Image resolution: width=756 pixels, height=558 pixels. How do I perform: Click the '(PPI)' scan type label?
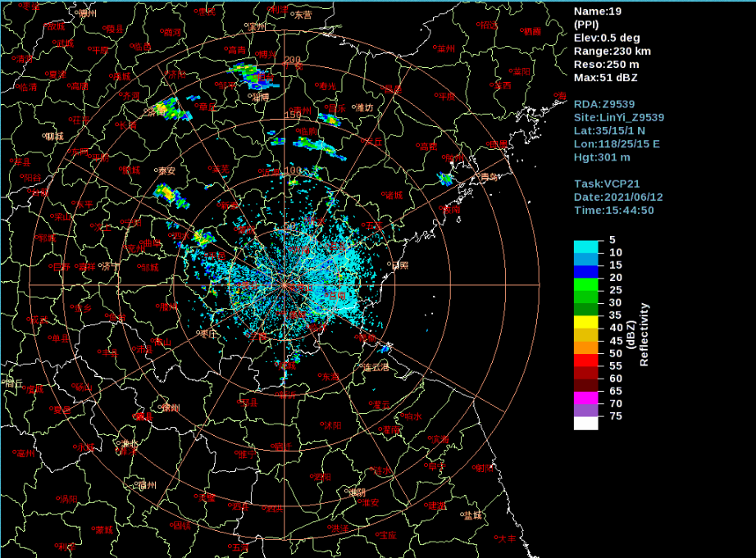click(x=586, y=25)
